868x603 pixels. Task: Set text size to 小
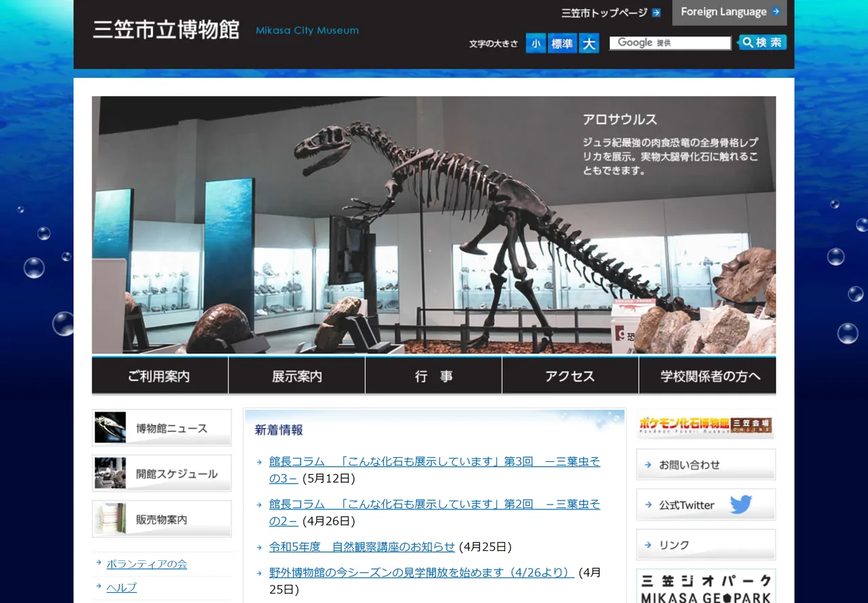(536, 43)
